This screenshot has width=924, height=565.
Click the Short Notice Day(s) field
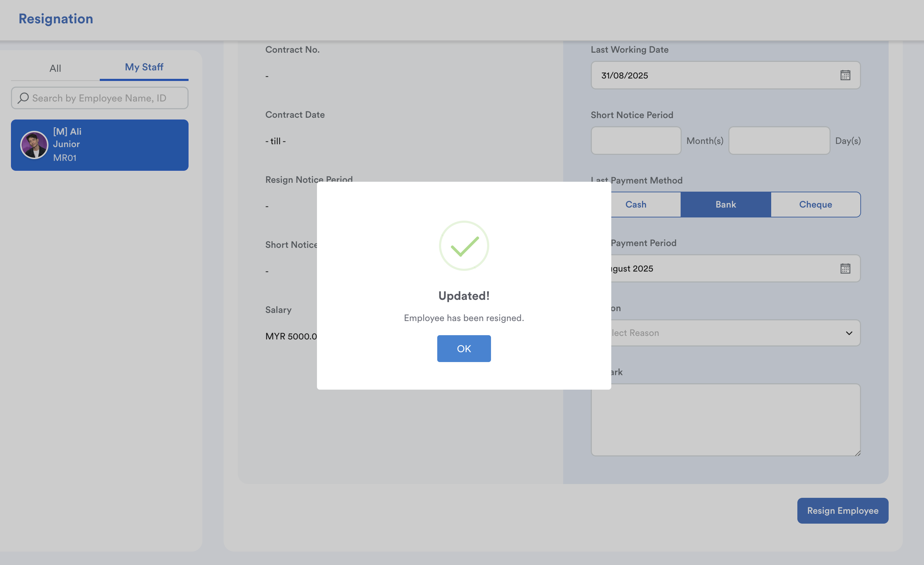coord(779,141)
